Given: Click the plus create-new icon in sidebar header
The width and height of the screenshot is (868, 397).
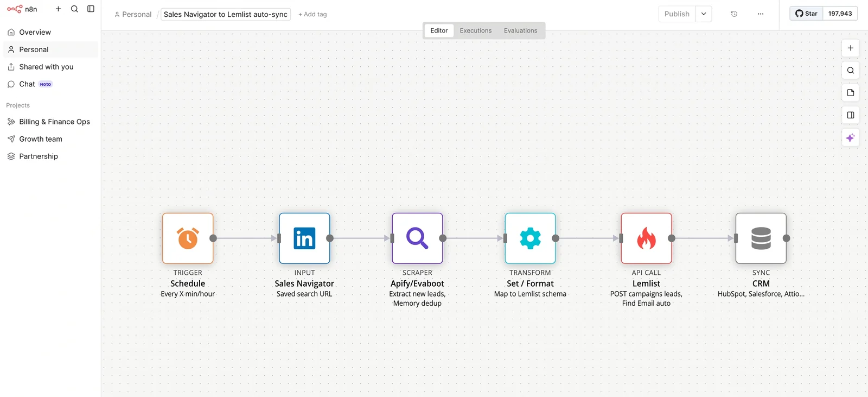Looking at the screenshot, I should pyautogui.click(x=58, y=9).
